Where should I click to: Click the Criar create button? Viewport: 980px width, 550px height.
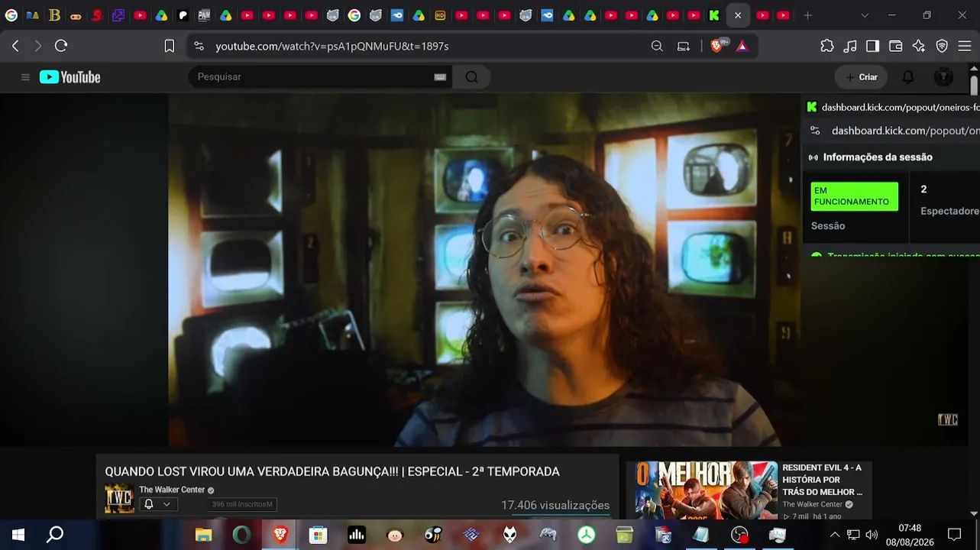862,77
